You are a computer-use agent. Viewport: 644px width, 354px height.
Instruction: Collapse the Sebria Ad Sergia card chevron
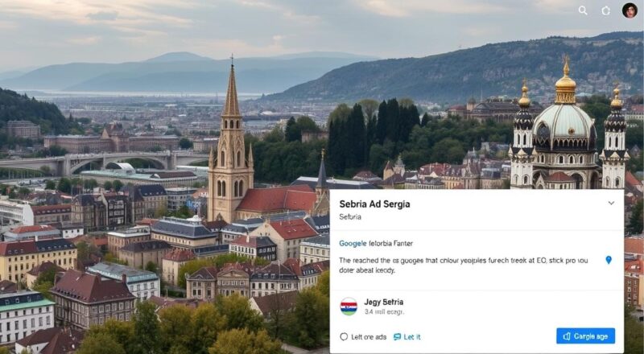tap(611, 204)
